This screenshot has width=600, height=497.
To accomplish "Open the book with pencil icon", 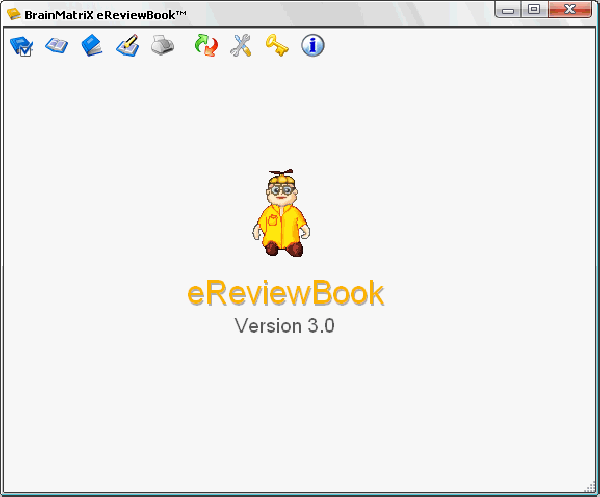I will click(x=127, y=46).
